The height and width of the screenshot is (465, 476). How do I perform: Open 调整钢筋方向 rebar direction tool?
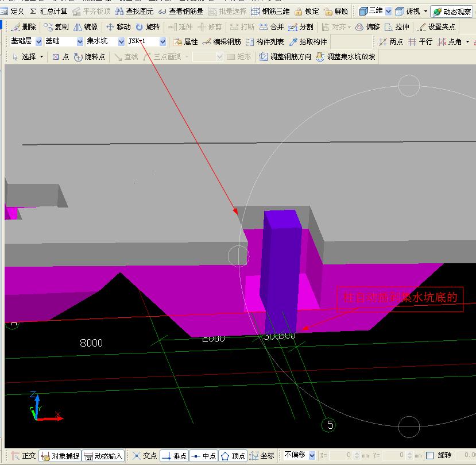285,57
